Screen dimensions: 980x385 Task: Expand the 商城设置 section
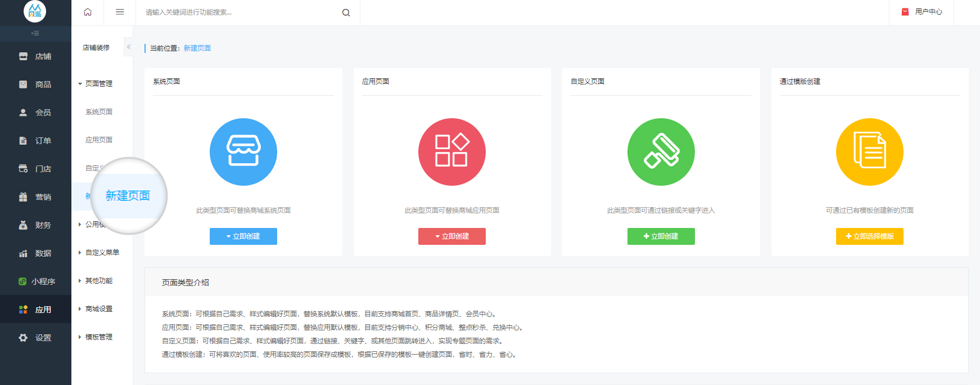[x=98, y=309]
